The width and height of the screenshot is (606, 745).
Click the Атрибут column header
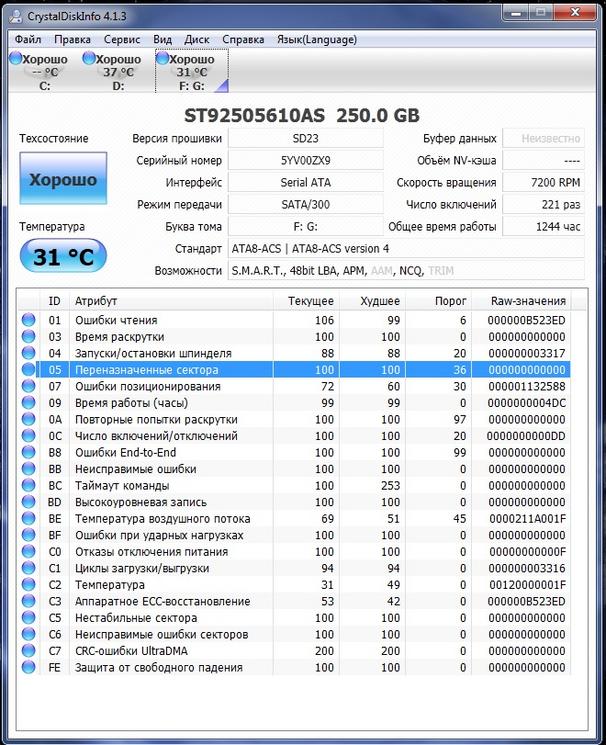pyautogui.click(x=172, y=301)
